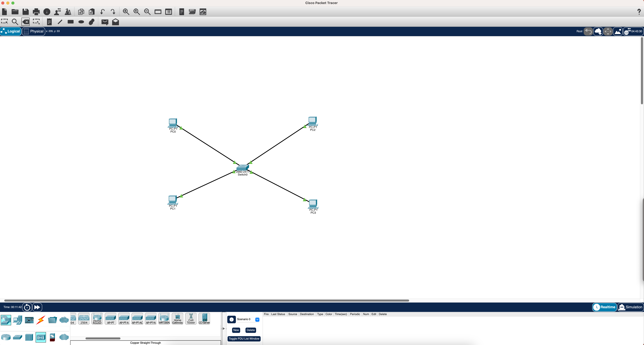644x345 pixels.
Task: Copy selection with the Copy icon
Action: 81,12
